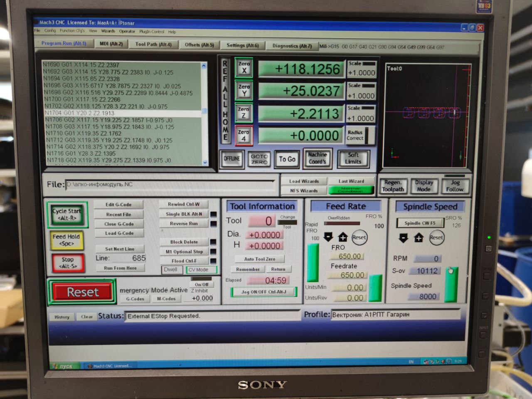Click the EN language indicator in the taskbar

tap(411, 362)
